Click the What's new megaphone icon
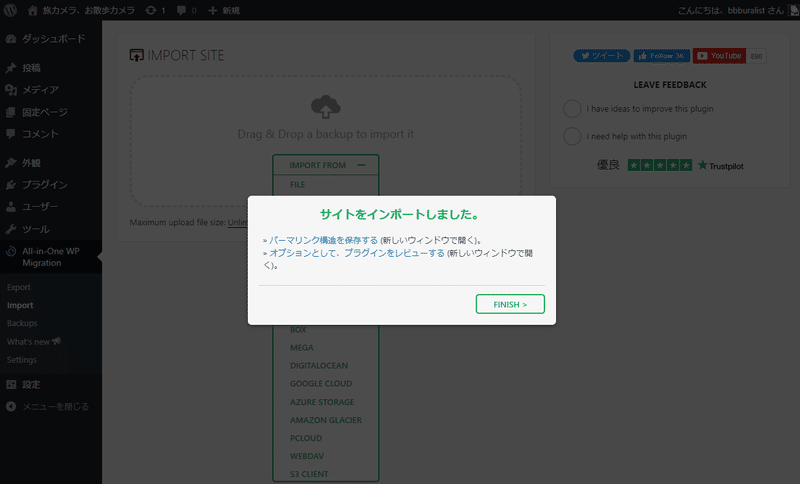800x484 pixels. pyautogui.click(x=56, y=341)
